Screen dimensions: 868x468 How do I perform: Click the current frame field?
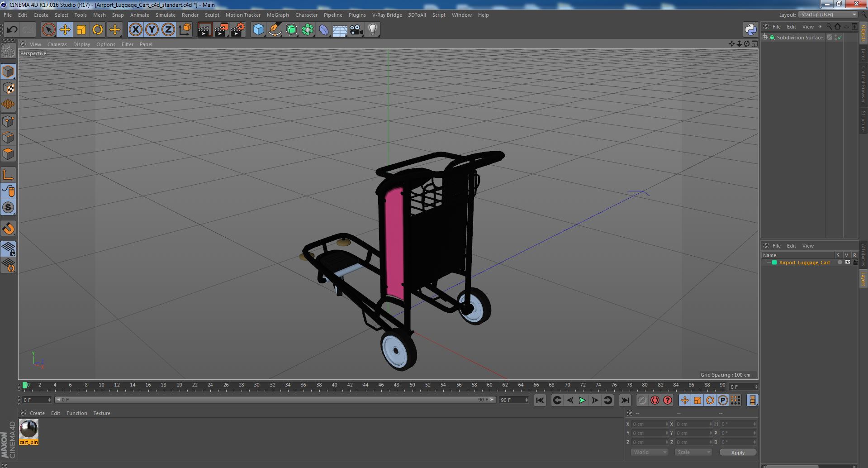pos(37,400)
